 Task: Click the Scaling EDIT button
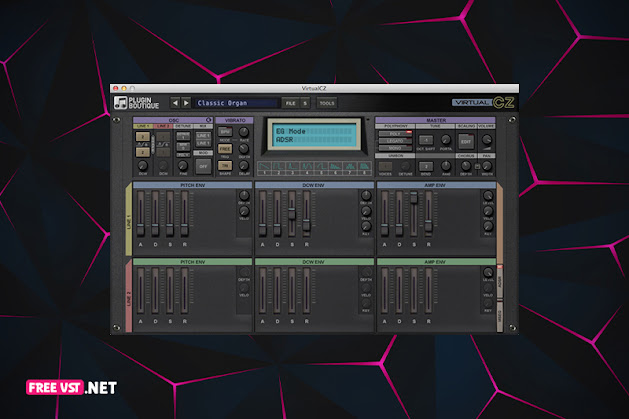[x=466, y=142]
